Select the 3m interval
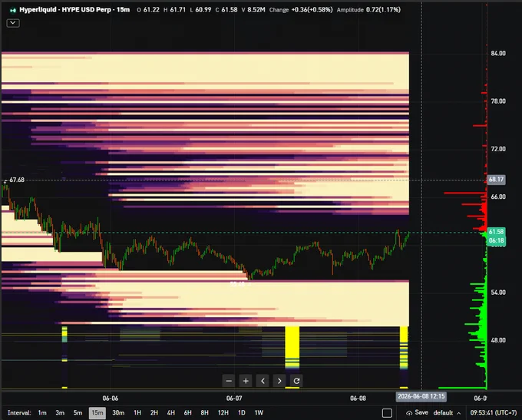Viewport: 522px width, 420px height. 60,412
